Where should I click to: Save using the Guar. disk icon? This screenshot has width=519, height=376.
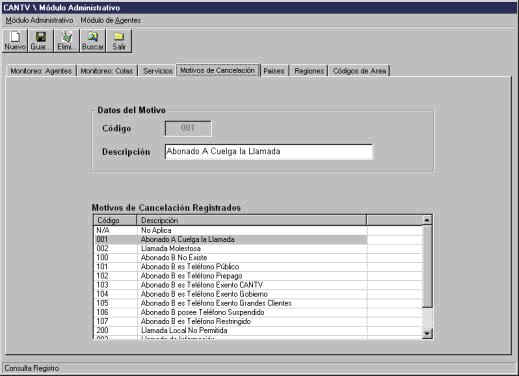pos(41,41)
